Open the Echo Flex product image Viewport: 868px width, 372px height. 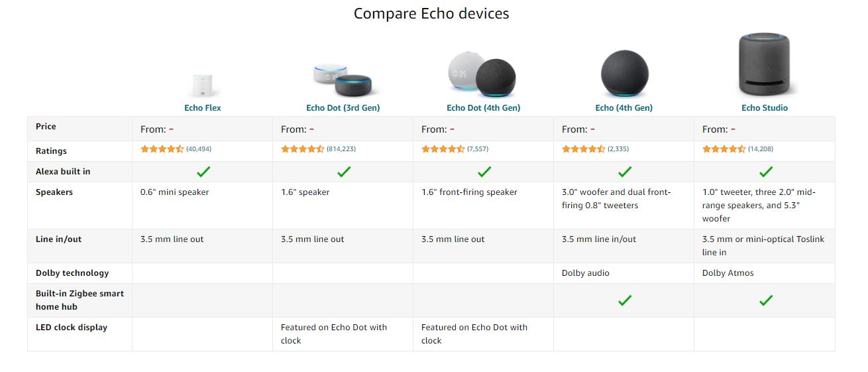click(203, 86)
